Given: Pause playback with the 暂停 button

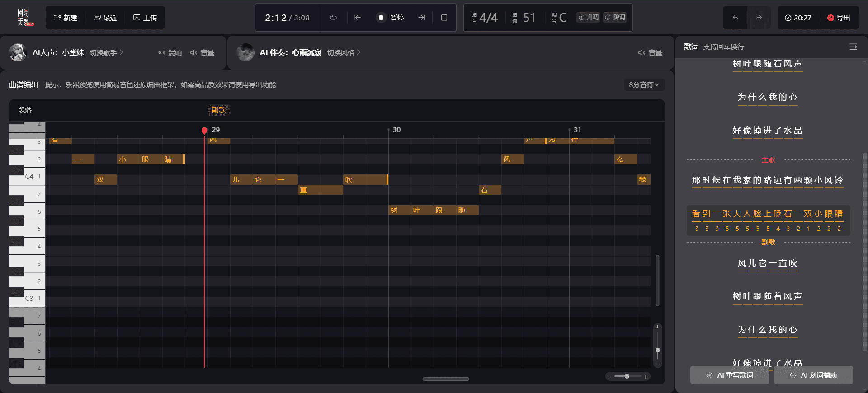Looking at the screenshot, I should (391, 18).
